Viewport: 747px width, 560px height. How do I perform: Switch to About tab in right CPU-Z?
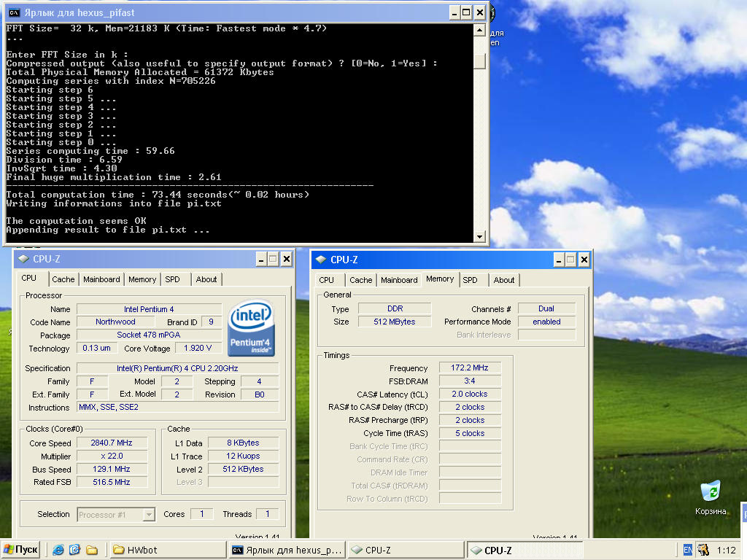(x=504, y=280)
